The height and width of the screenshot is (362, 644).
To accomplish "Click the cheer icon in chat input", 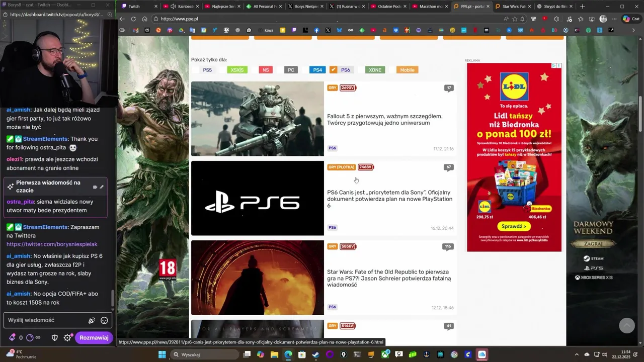I will click(x=92, y=320).
